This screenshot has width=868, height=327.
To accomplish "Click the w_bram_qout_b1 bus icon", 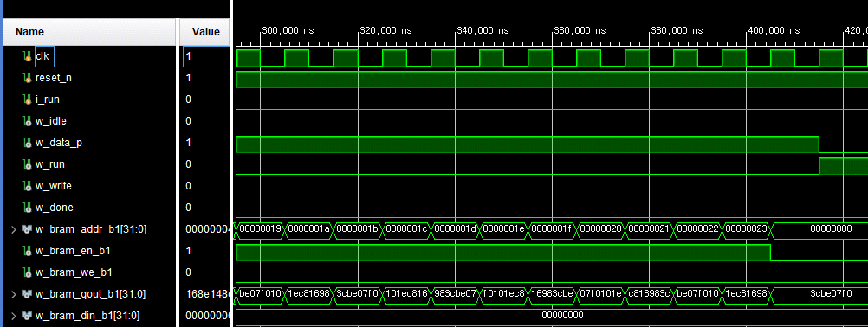I will (27, 294).
